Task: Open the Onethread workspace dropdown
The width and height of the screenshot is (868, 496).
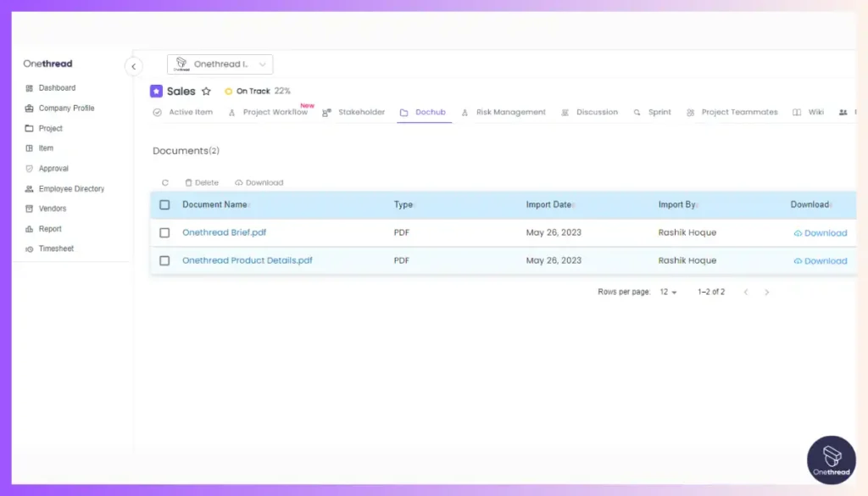Action: click(x=220, y=64)
